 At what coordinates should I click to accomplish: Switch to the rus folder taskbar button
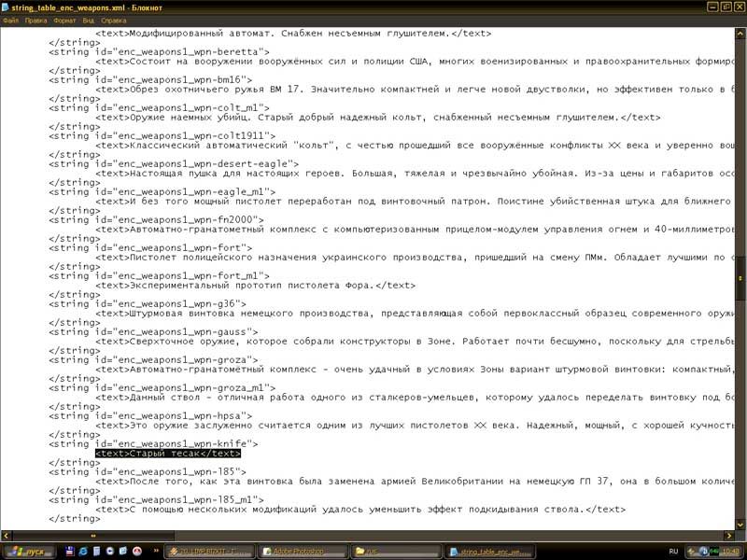396,552
